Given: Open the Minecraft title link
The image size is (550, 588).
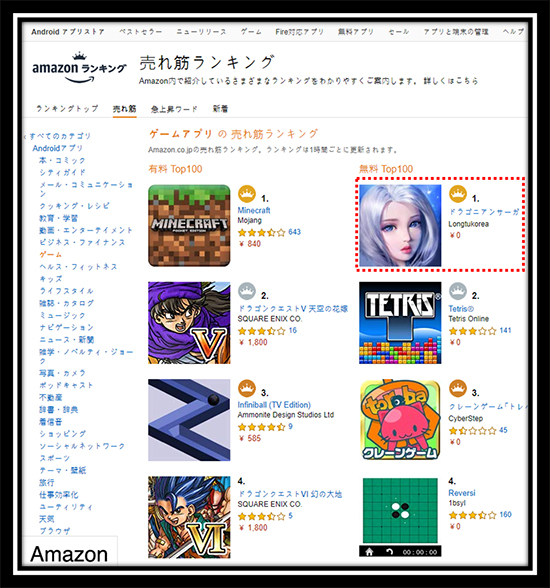Looking at the screenshot, I should tap(254, 210).
